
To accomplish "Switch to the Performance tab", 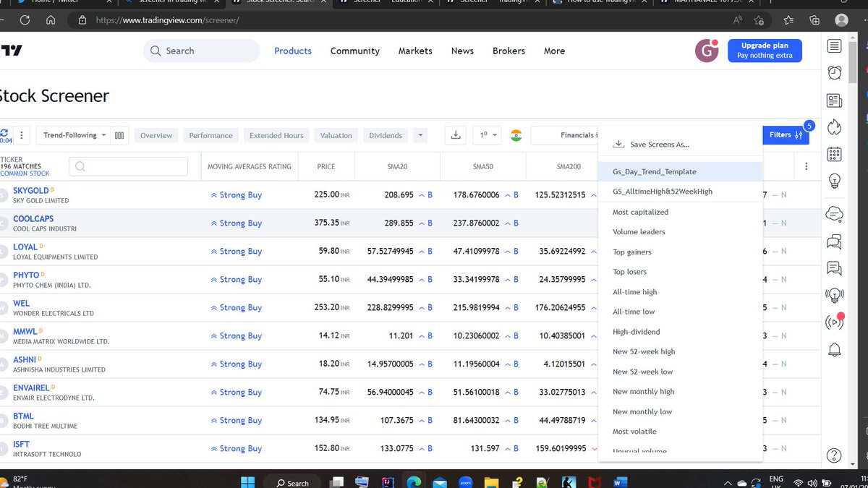I will (x=210, y=134).
